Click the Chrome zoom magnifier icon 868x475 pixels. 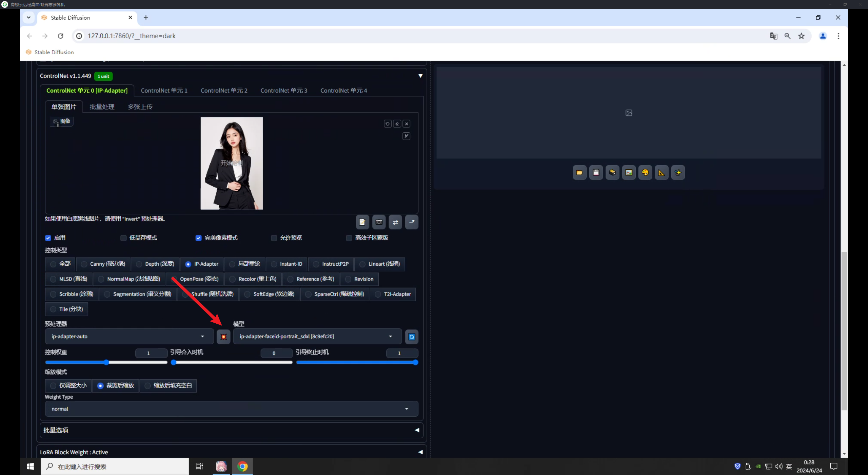click(787, 36)
